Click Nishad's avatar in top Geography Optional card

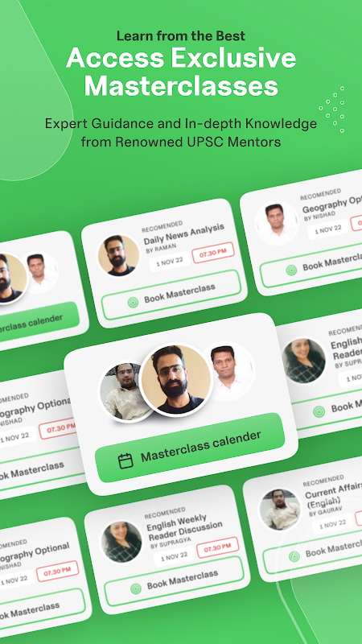(x=277, y=223)
